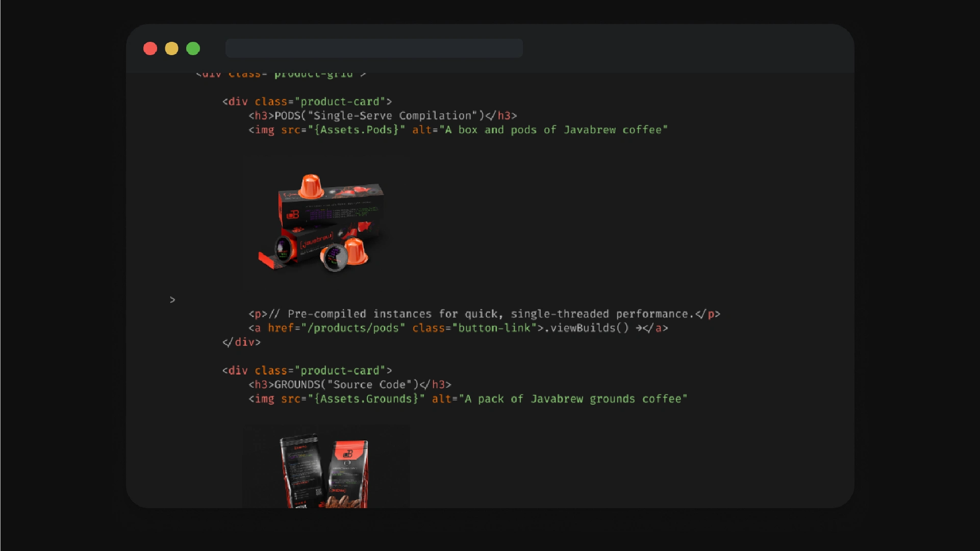Click the black Javabrew grounds coffee bag
The width and height of the screenshot is (980, 551).
(301, 469)
